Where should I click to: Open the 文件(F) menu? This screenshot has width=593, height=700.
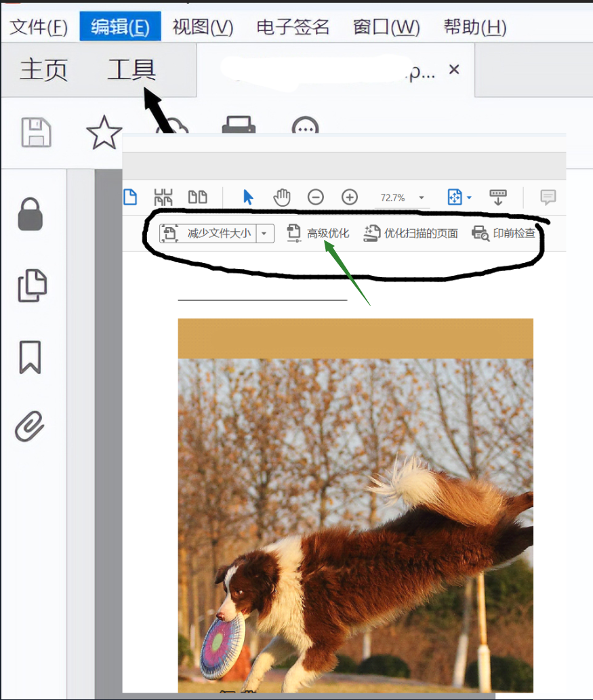[x=39, y=27]
